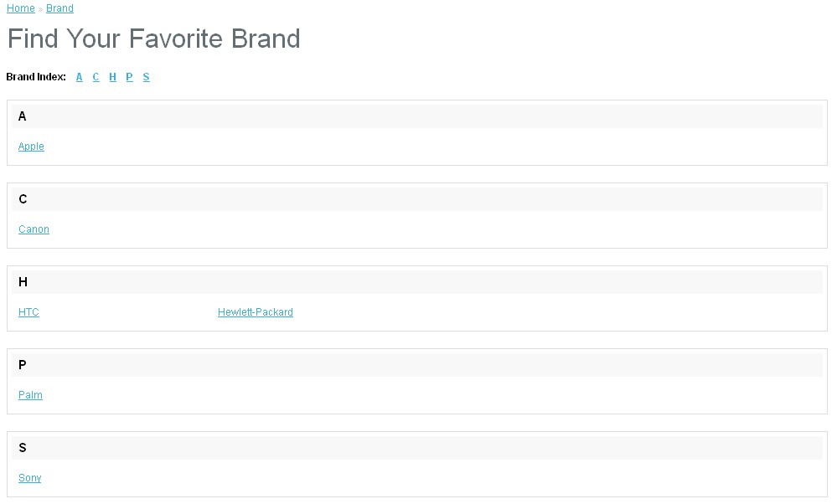837x504 pixels.
Task: Click the Brand Index label
Action: [36, 77]
